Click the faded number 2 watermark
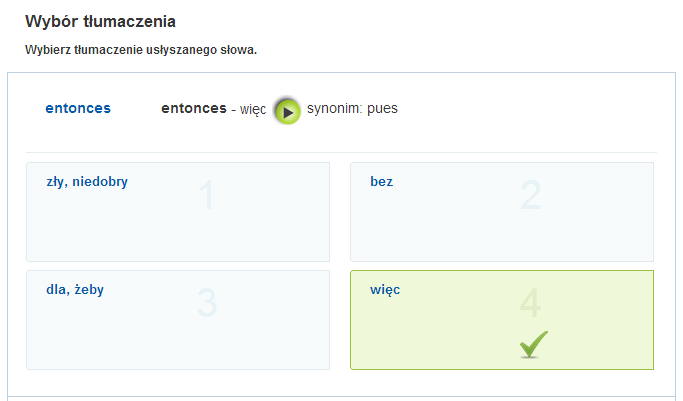 (530, 196)
